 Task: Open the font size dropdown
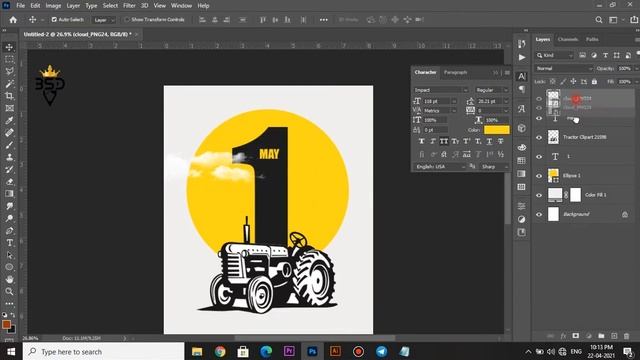(x=454, y=101)
